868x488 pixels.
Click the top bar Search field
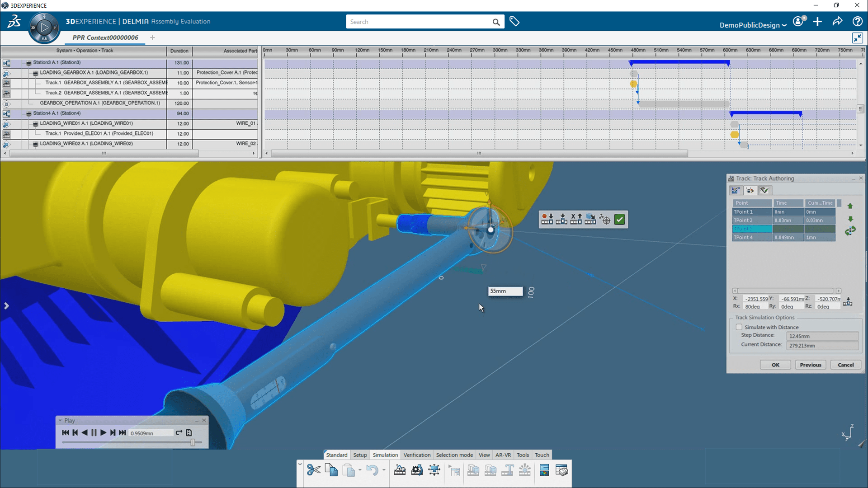tap(425, 22)
